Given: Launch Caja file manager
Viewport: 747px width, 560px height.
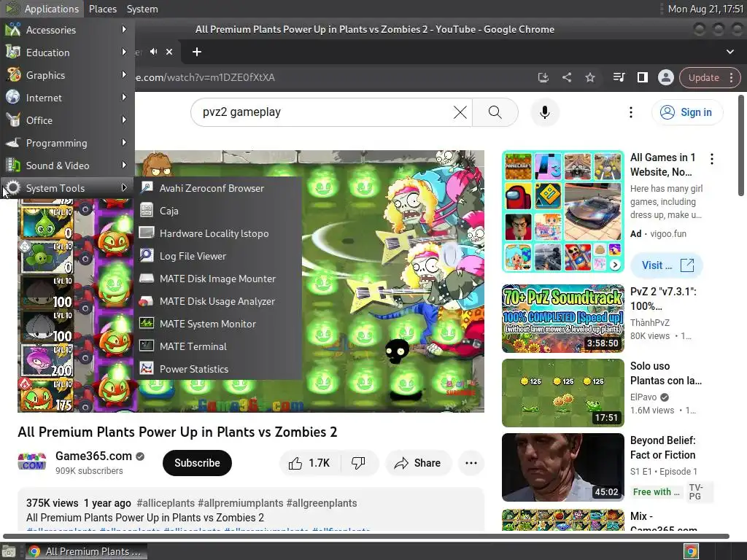Looking at the screenshot, I should coord(218,211).
